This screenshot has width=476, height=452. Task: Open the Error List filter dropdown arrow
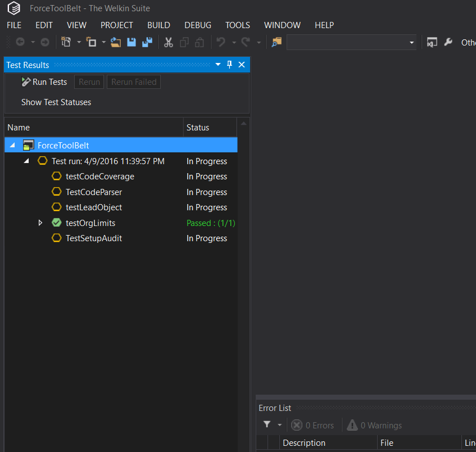coord(280,425)
